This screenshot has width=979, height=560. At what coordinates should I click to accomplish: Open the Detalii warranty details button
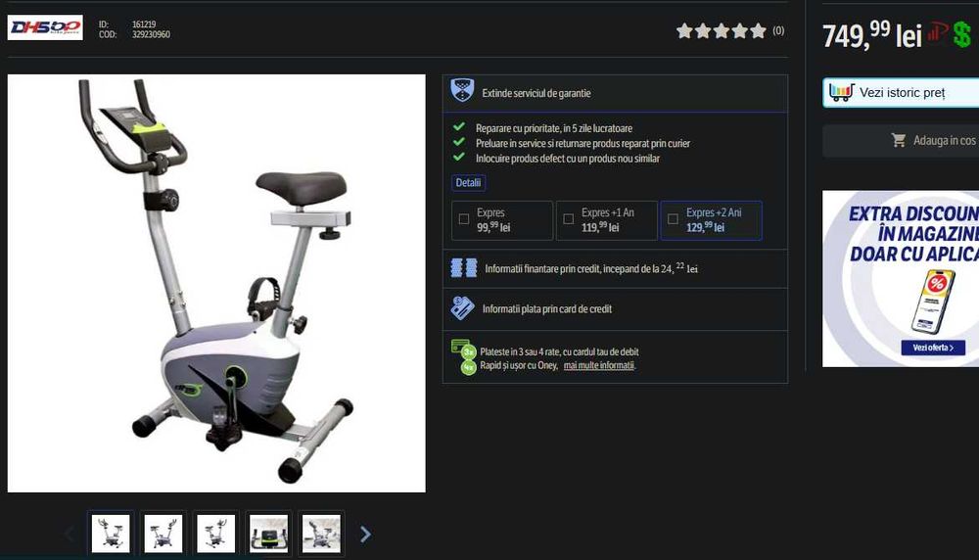click(x=468, y=182)
